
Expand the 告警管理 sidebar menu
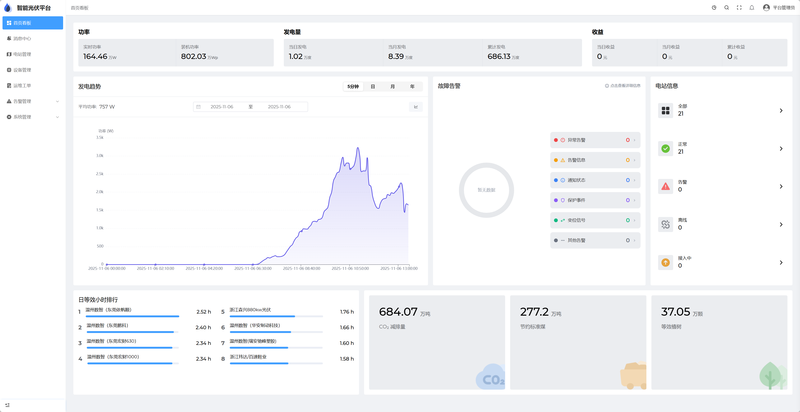tap(32, 101)
